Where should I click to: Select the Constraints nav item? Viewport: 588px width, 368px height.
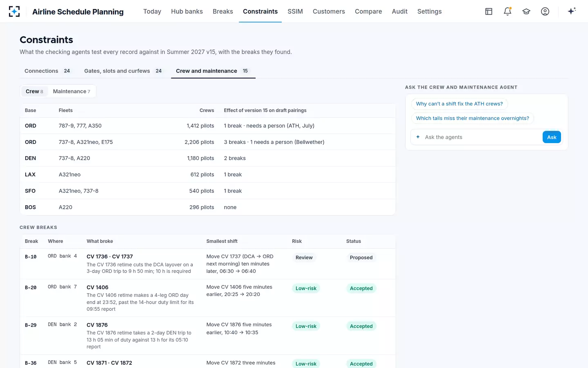[x=260, y=11]
